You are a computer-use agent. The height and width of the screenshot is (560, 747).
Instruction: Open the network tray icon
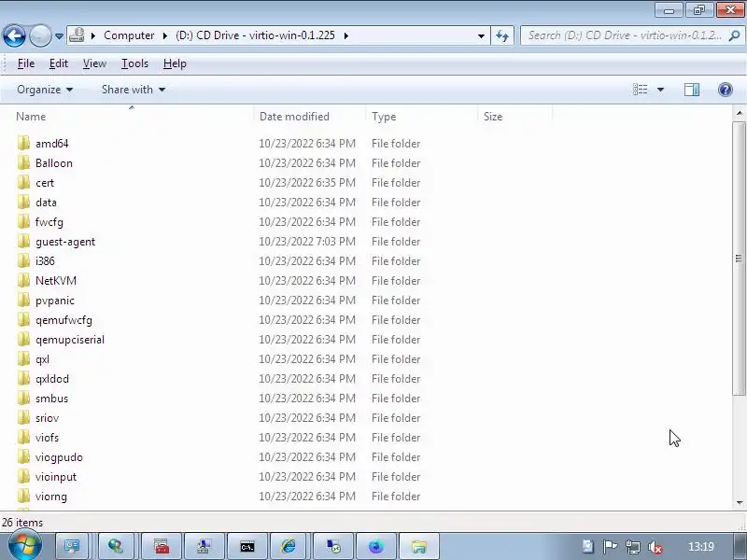(633, 547)
